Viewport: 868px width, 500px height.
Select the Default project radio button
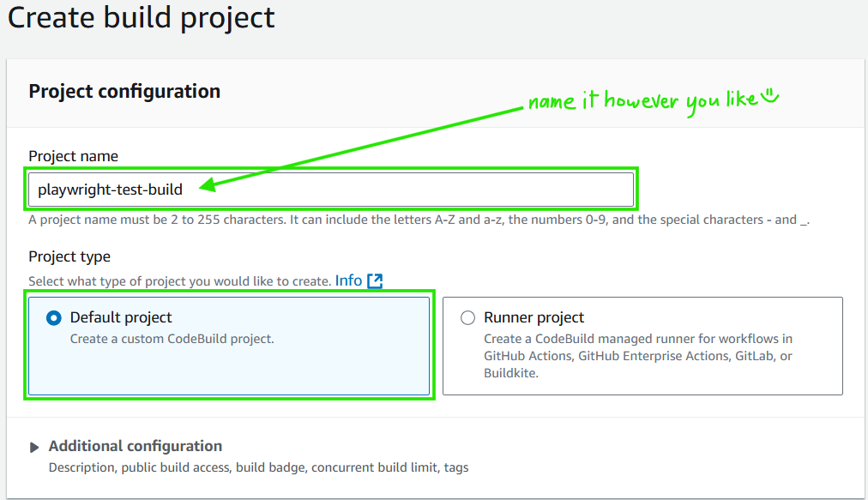point(54,318)
